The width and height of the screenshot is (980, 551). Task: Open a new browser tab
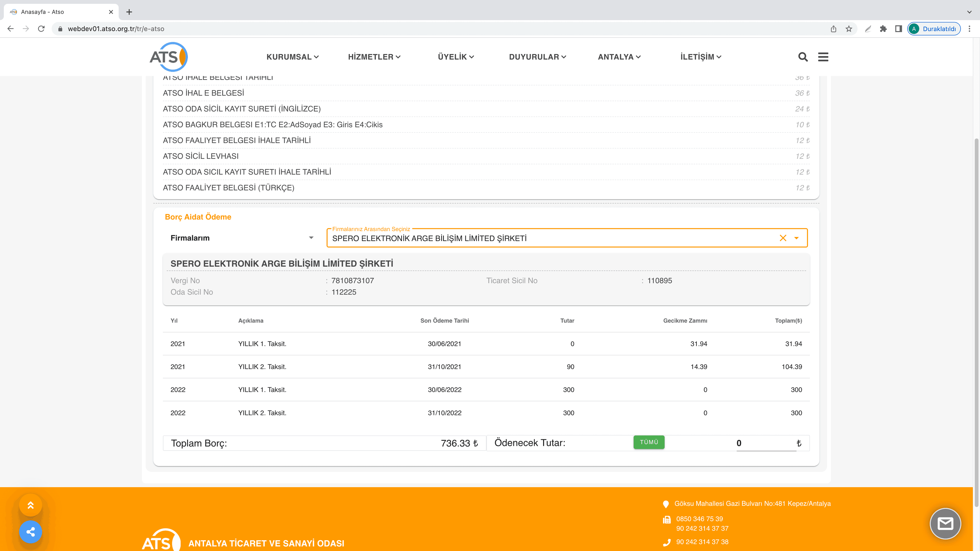tap(129, 12)
